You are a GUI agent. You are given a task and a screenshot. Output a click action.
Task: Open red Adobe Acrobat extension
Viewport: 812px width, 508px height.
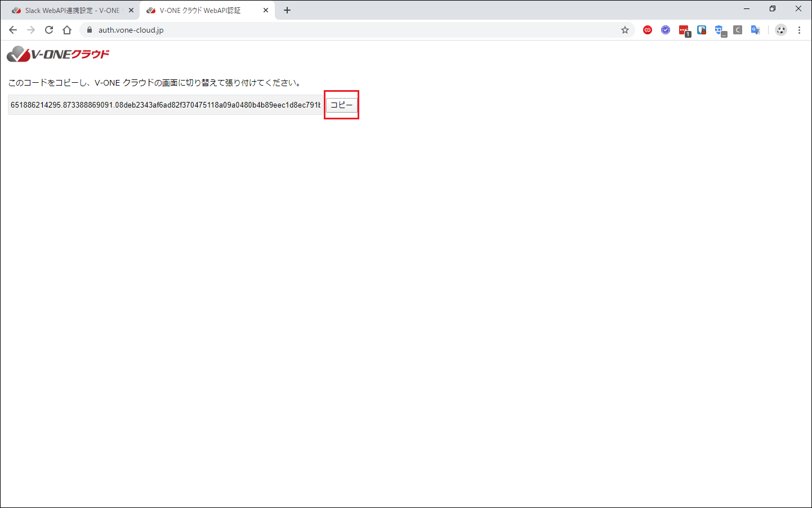coord(648,30)
